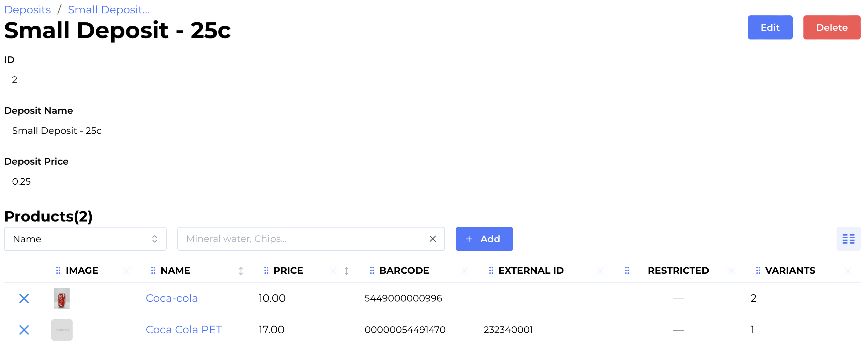Click the Edit button

click(770, 27)
